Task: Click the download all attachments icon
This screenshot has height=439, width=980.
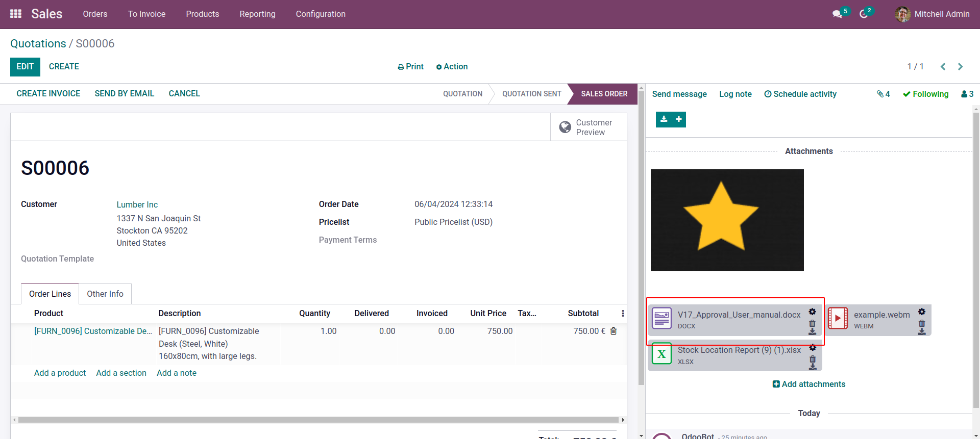Action: pyautogui.click(x=664, y=119)
